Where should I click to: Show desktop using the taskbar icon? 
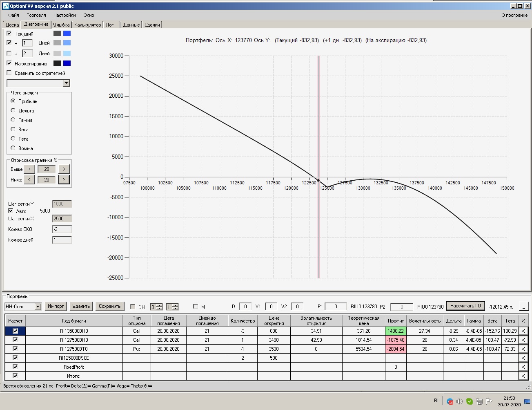(527, 401)
